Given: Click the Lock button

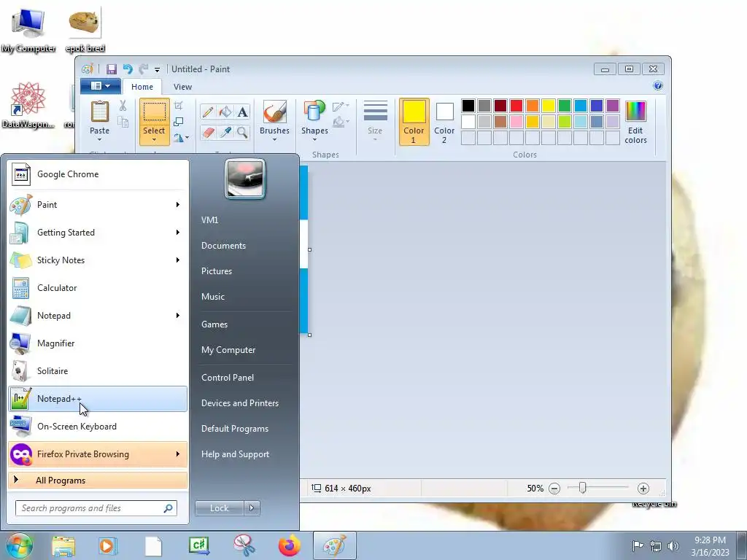Looking at the screenshot, I should [x=220, y=508].
